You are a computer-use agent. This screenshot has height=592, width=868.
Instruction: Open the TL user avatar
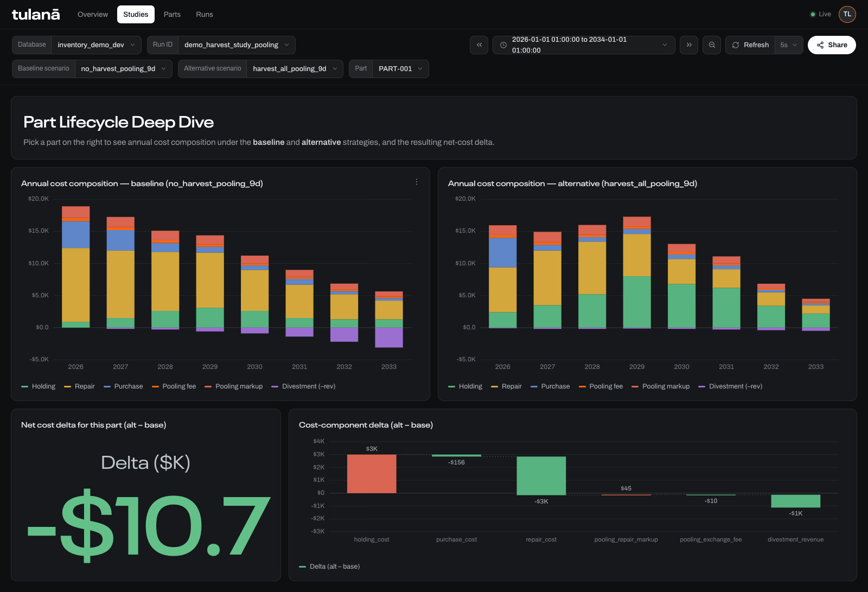(x=847, y=14)
